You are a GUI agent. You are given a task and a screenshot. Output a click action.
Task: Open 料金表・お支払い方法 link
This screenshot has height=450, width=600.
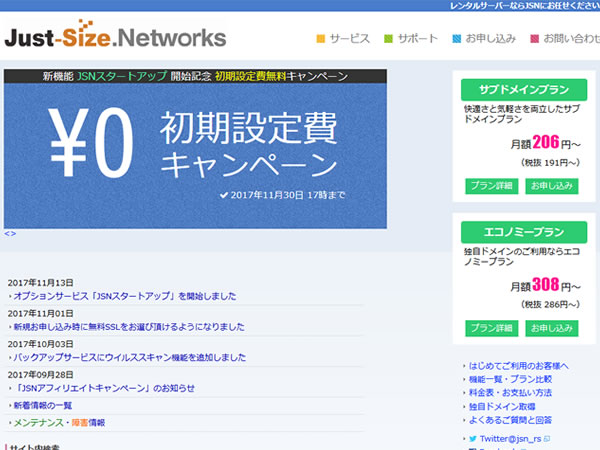tap(510, 393)
